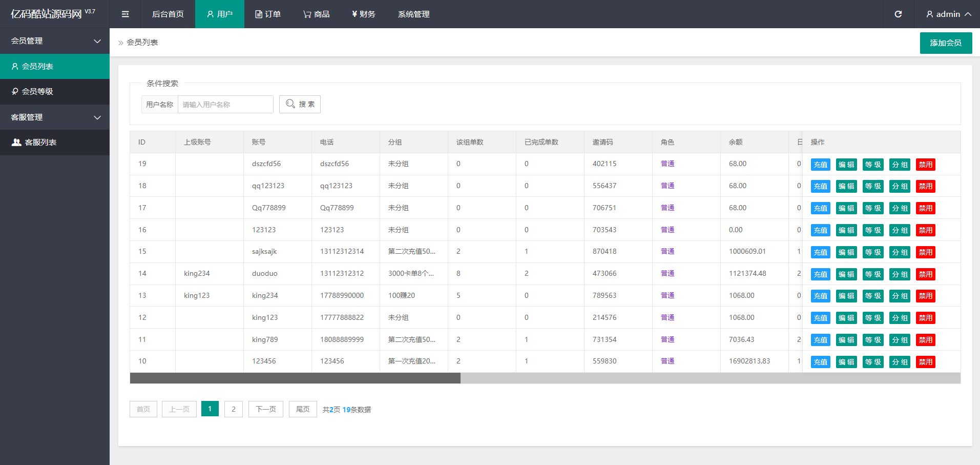Click the search magnifier button

pyautogui.click(x=300, y=104)
